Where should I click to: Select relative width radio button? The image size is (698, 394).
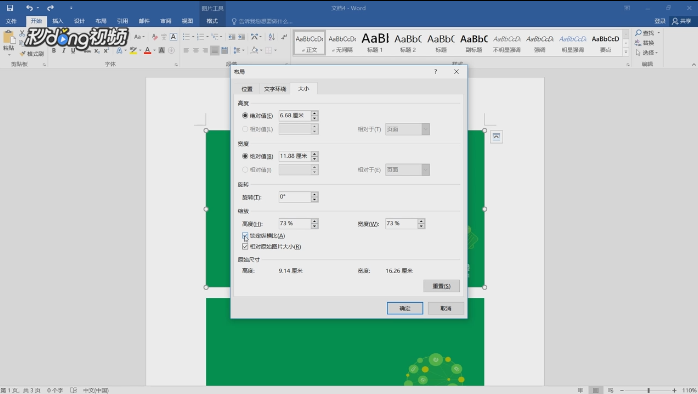click(x=245, y=170)
